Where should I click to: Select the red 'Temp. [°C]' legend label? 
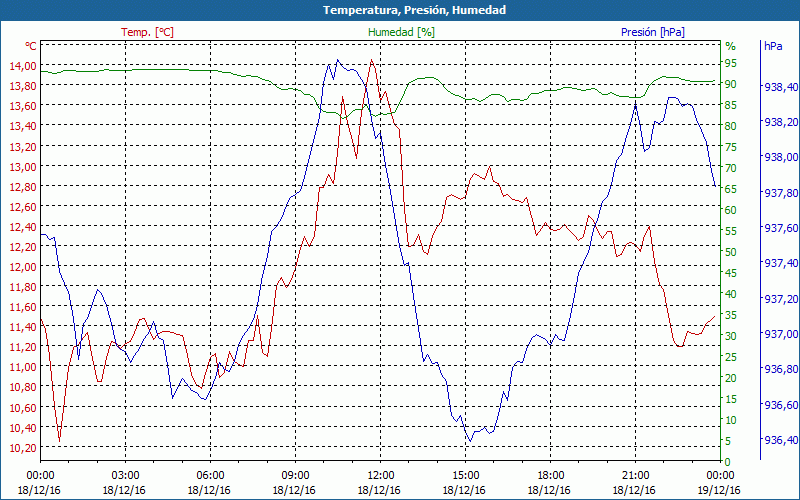pyautogui.click(x=147, y=32)
